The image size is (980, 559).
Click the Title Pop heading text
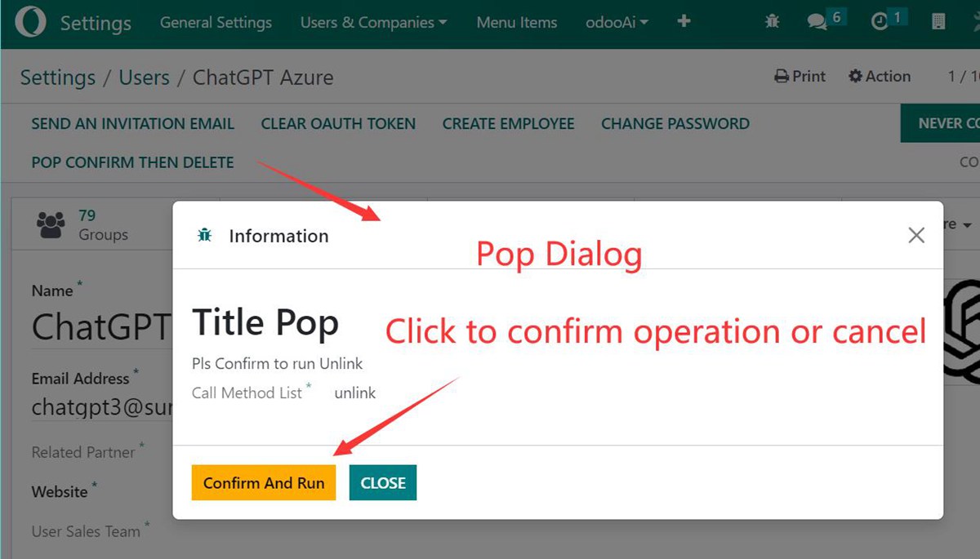265,323
